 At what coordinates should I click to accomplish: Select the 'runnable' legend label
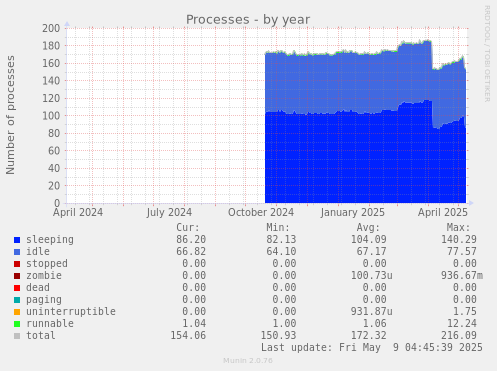(50, 323)
